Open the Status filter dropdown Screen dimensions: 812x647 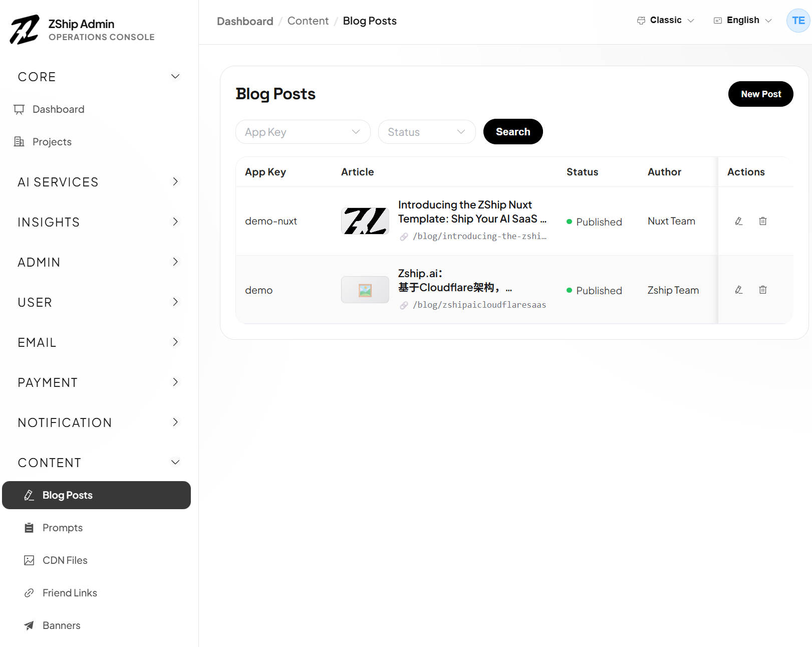426,132
